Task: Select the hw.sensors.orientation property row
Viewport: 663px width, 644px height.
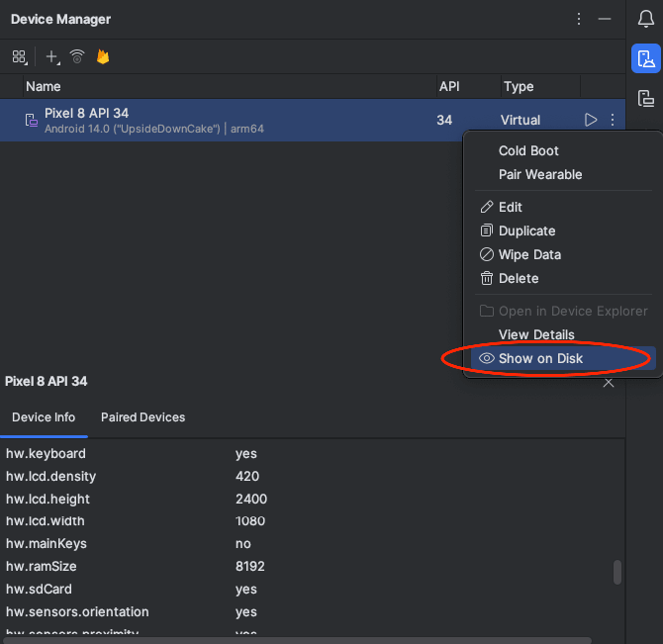Action: point(311,612)
